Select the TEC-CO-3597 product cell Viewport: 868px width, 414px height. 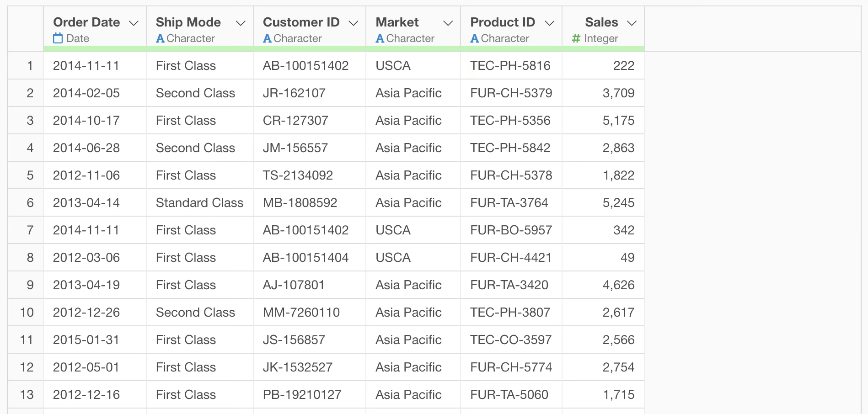coord(511,340)
